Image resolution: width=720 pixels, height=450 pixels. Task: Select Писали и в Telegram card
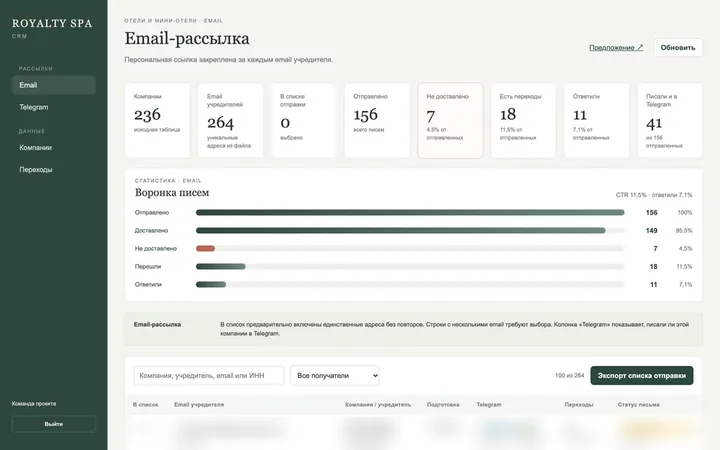coord(669,120)
